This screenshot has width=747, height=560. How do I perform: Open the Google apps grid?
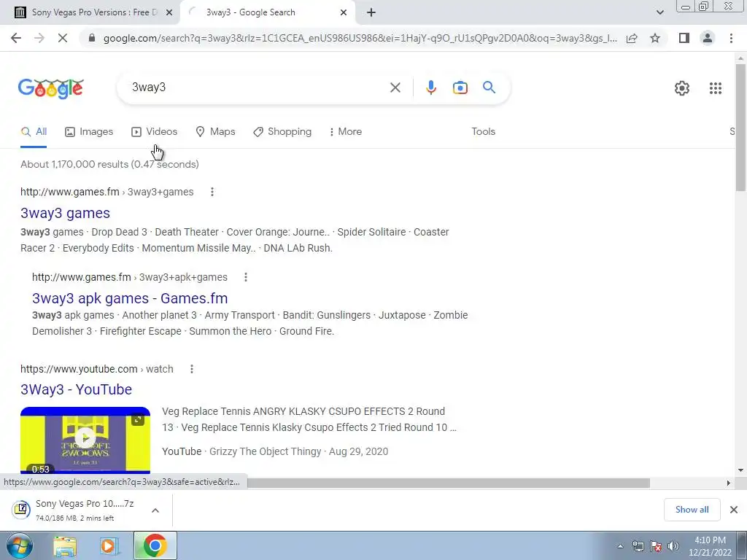point(715,88)
